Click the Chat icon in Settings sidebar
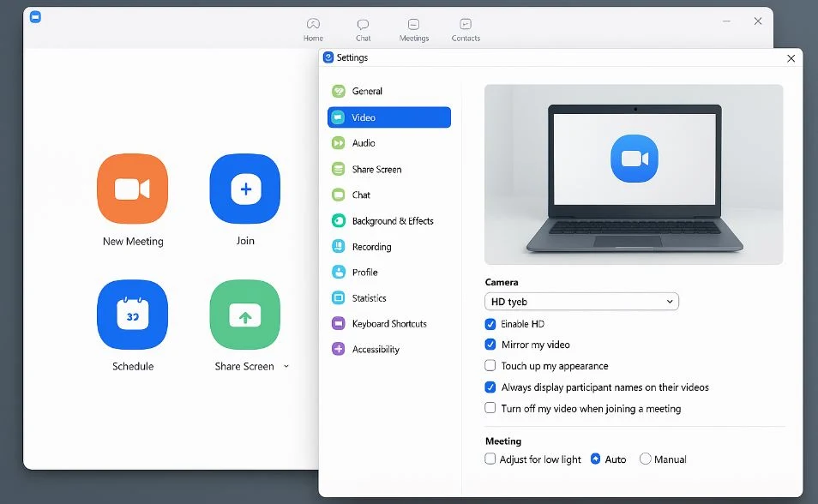The height and width of the screenshot is (504, 818). pyautogui.click(x=339, y=195)
